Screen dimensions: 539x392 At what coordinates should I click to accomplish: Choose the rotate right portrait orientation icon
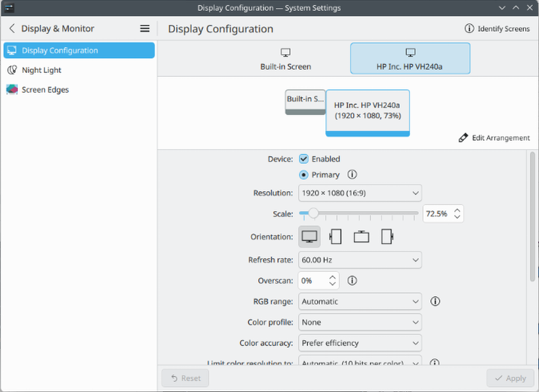click(387, 237)
